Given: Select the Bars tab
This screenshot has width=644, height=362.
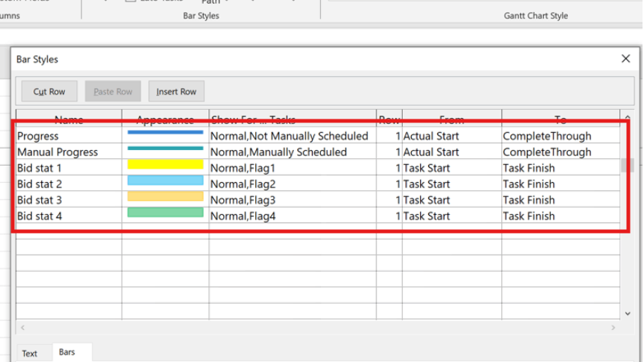Looking at the screenshot, I should click(67, 352).
